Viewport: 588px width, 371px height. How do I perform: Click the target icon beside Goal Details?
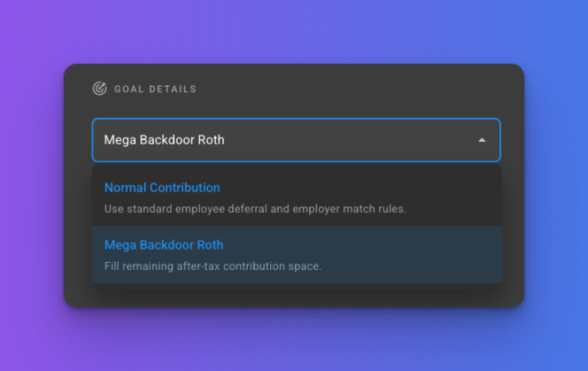coord(99,89)
